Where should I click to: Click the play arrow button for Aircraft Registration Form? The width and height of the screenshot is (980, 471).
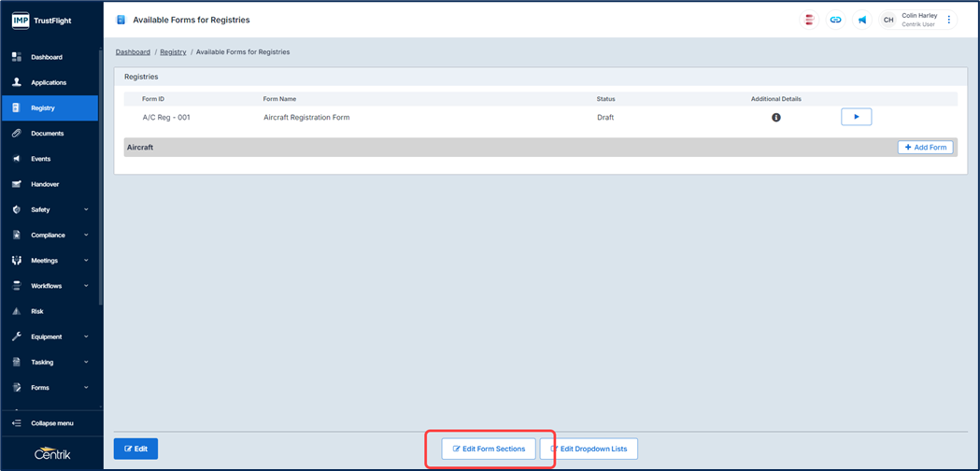point(856,117)
